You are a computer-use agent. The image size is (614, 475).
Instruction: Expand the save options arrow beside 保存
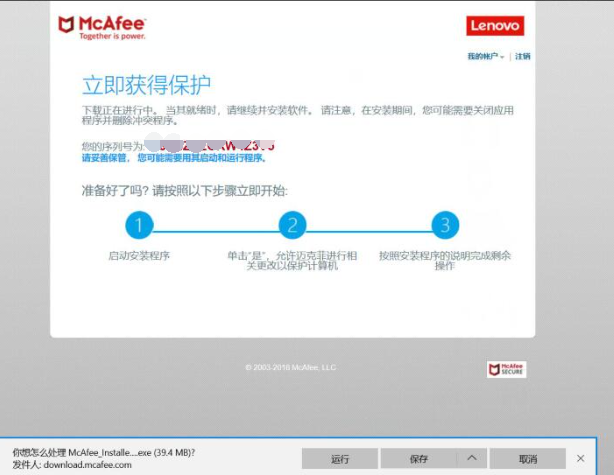click(472, 459)
